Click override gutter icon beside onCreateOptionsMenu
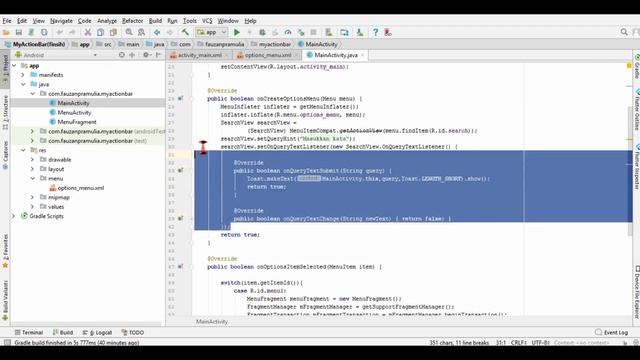The height and width of the screenshot is (360, 640). tap(180, 98)
